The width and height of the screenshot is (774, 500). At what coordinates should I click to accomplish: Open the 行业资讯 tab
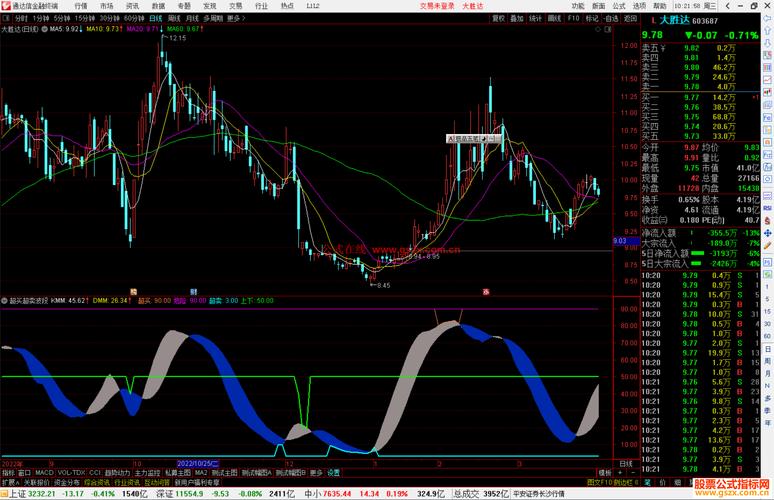127,482
